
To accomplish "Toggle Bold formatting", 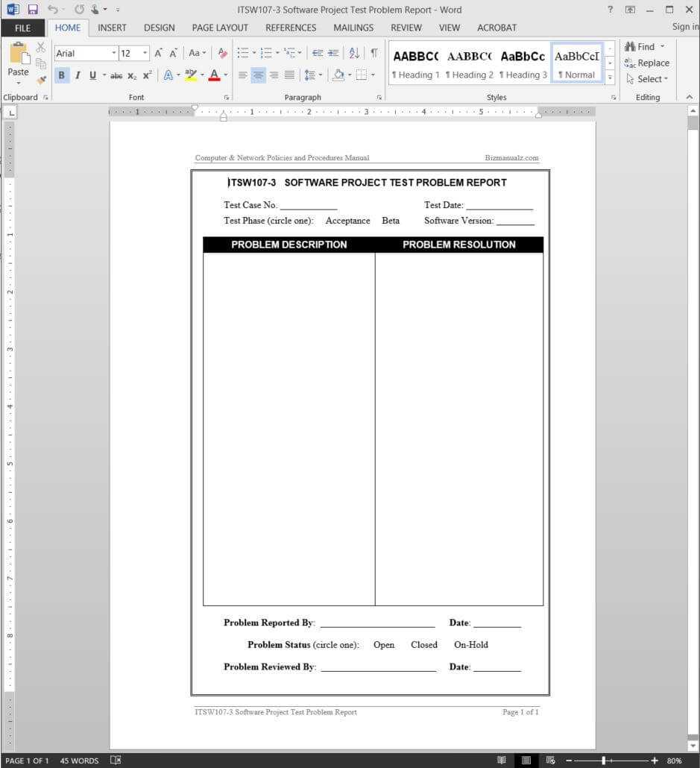I will point(61,75).
